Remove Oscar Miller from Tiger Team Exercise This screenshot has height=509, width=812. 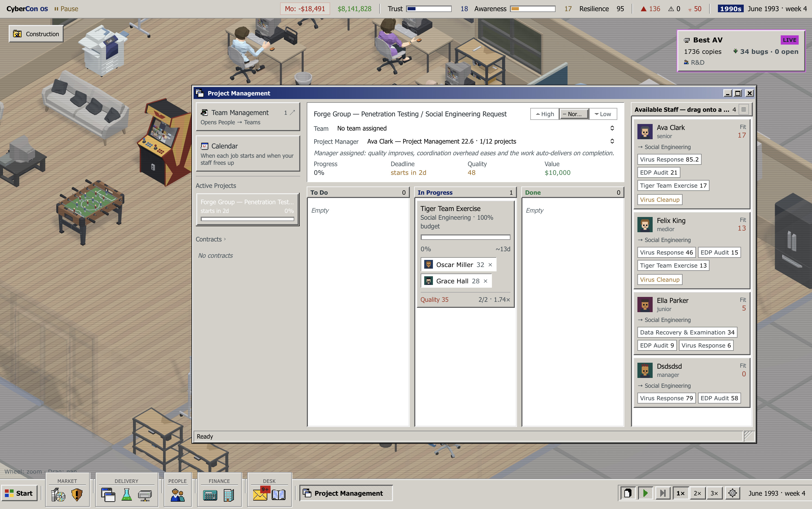490,265
